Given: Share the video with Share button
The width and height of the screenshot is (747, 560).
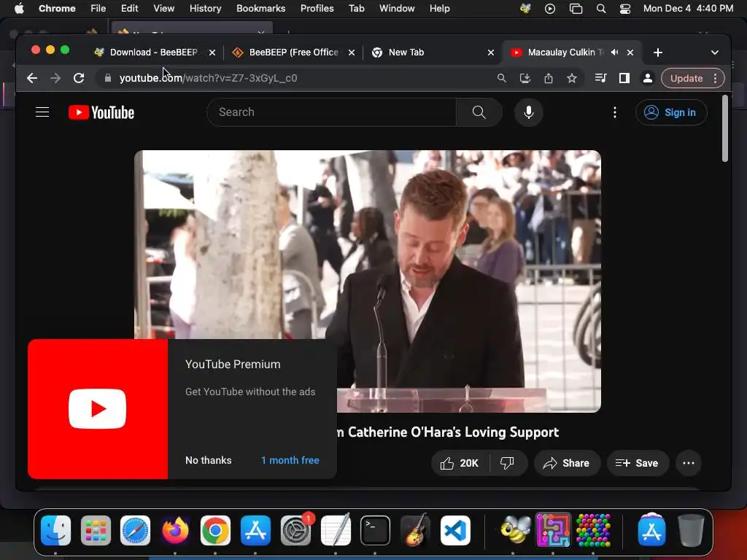Looking at the screenshot, I should coord(567,463).
